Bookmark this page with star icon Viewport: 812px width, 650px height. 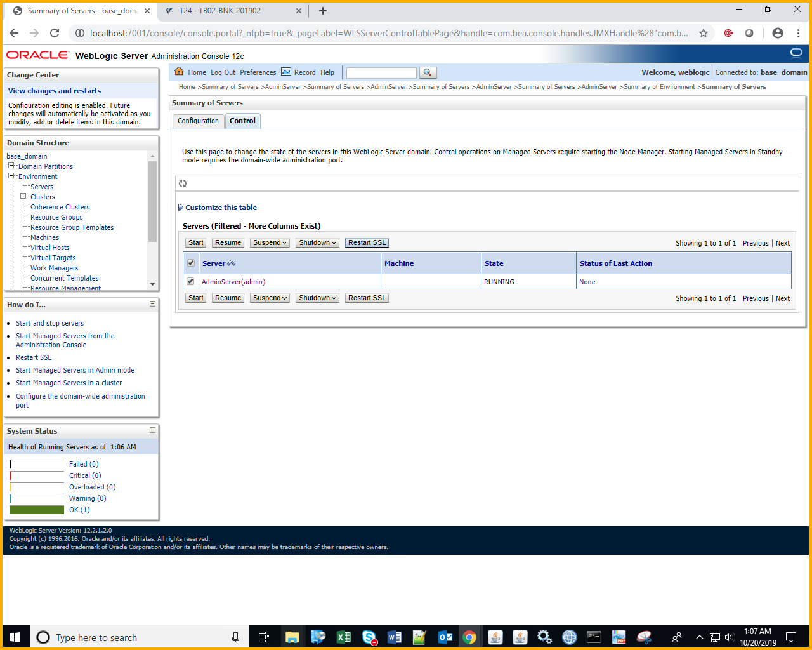tap(704, 33)
